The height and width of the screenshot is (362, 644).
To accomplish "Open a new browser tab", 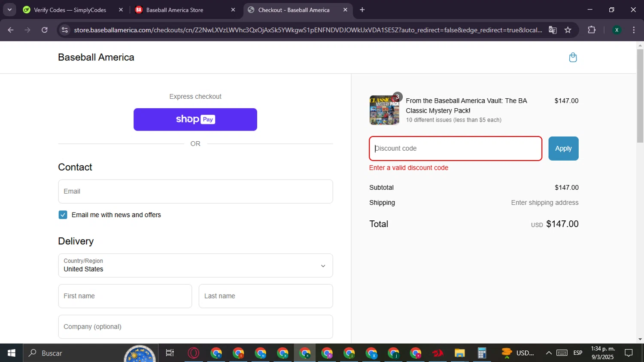I will (362, 10).
